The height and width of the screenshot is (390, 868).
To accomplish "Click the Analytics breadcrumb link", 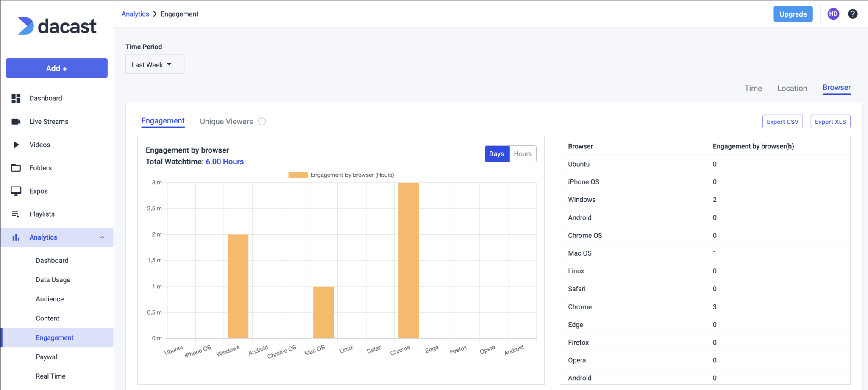I will click(135, 14).
